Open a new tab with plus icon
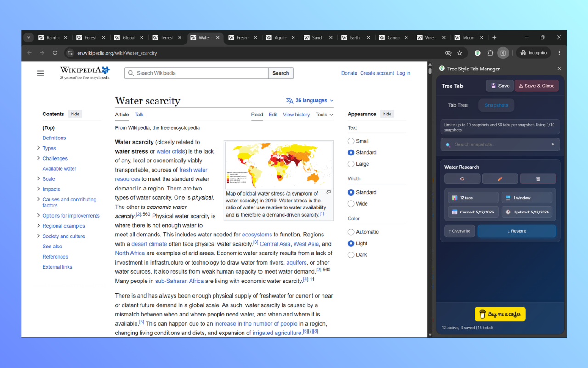This screenshot has height=368, width=588. pyautogui.click(x=494, y=38)
